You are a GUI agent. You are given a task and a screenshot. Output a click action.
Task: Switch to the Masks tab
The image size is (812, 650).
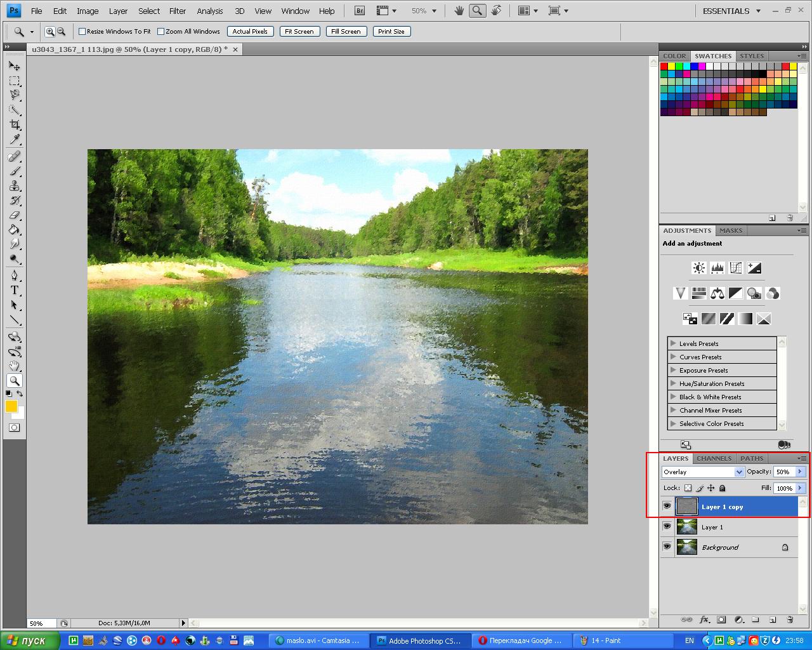coord(731,230)
